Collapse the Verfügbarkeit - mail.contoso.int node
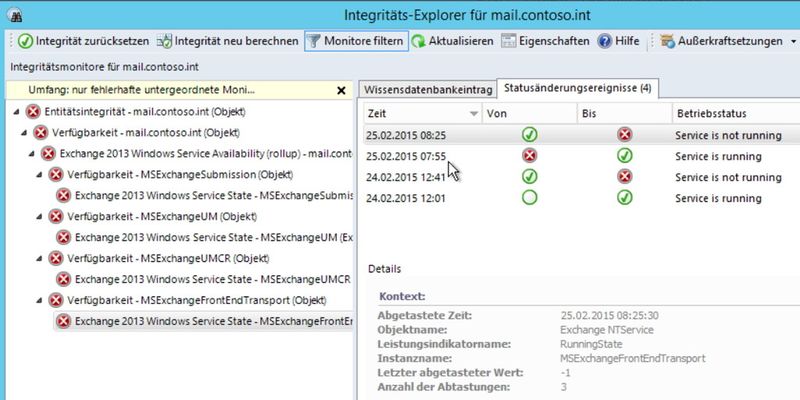This screenshot has height=400, width=800. [24, 133]
